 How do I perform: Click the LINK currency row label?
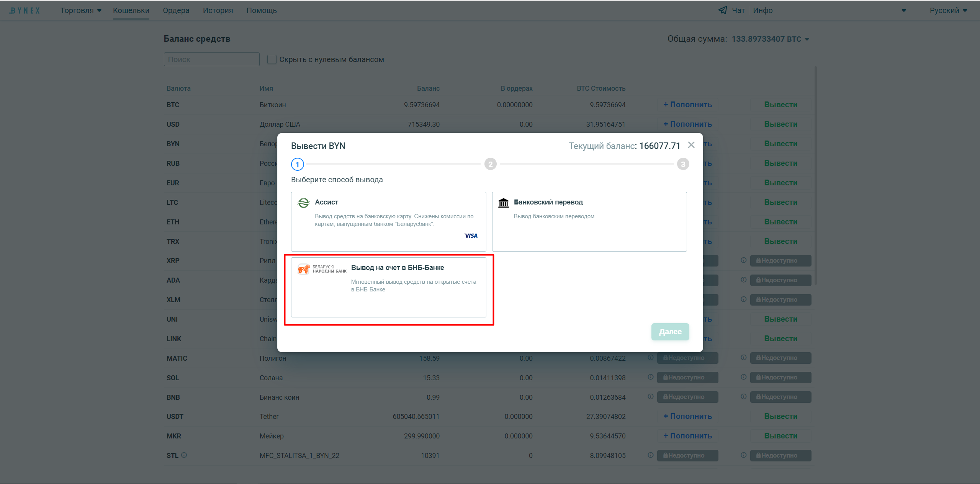click(174, 339)
